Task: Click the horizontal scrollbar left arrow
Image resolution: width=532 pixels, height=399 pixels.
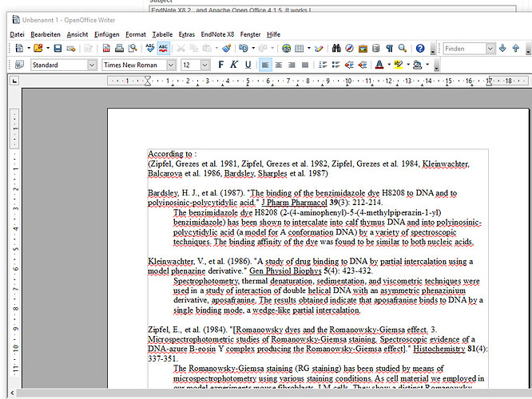Action: pos(12,393)
